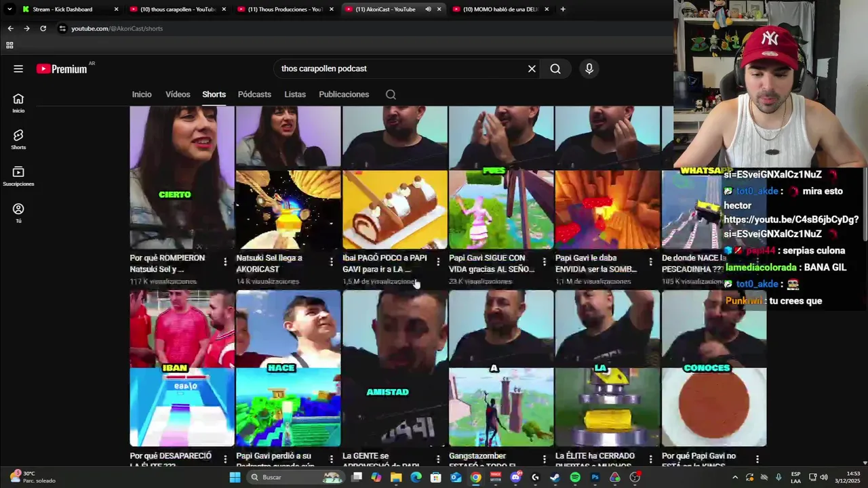Open the browser tab search dropdown arrow
This screenshot has height=488, width=868.
9,9
